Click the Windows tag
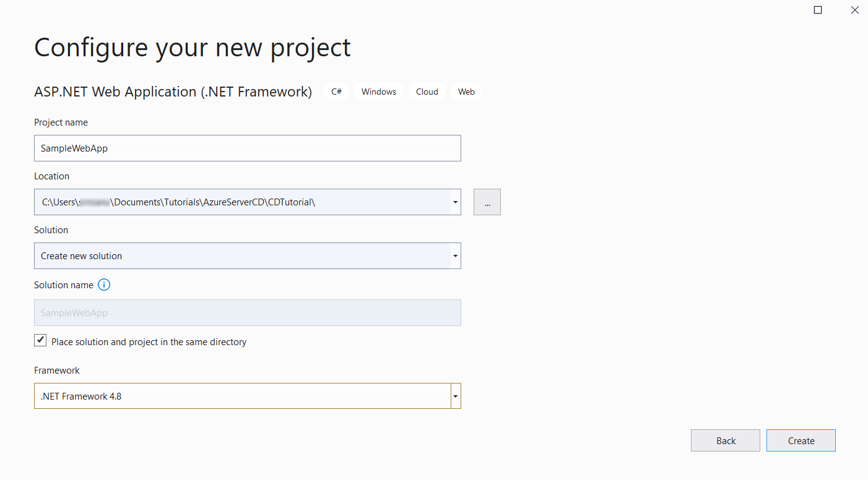The height and width of the screenshot is (480, 868). (x=379, y=92)
